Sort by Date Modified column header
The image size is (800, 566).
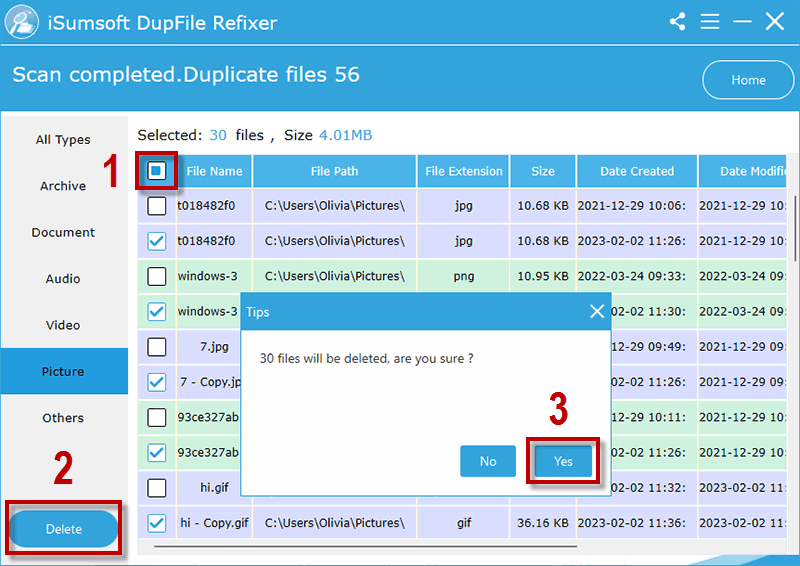click(x=743, y=171)
